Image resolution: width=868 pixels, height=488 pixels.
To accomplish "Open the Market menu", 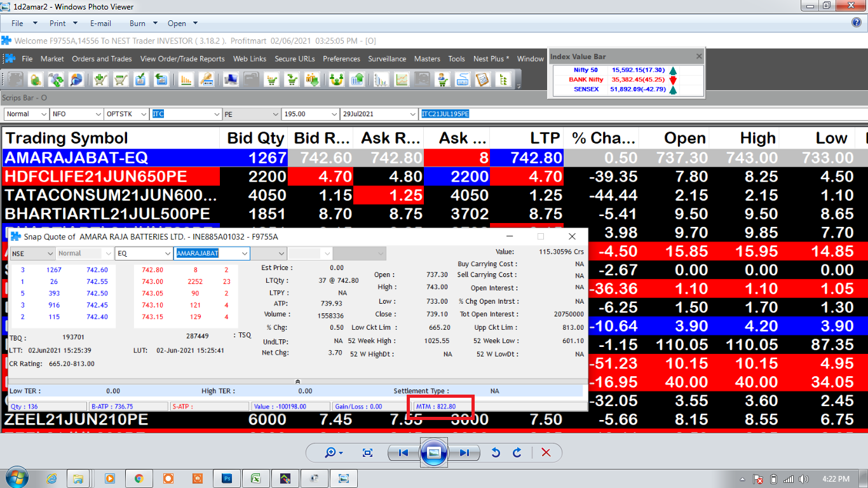I will click(x=52, y=58).
